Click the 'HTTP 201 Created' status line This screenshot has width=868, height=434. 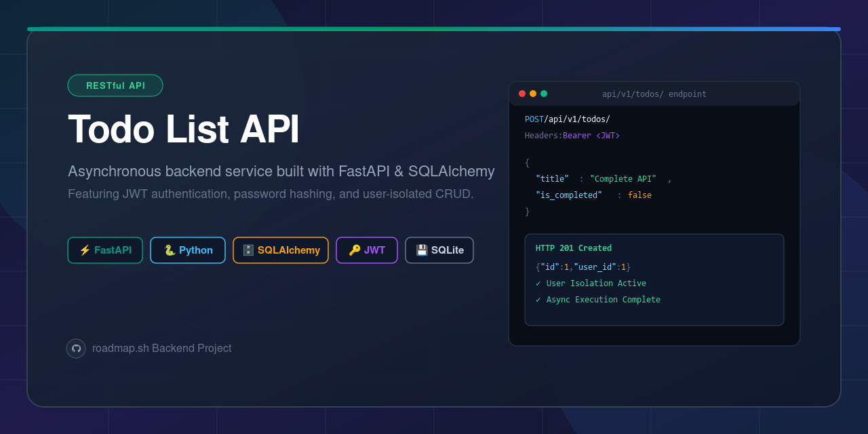tap(574, 248)
